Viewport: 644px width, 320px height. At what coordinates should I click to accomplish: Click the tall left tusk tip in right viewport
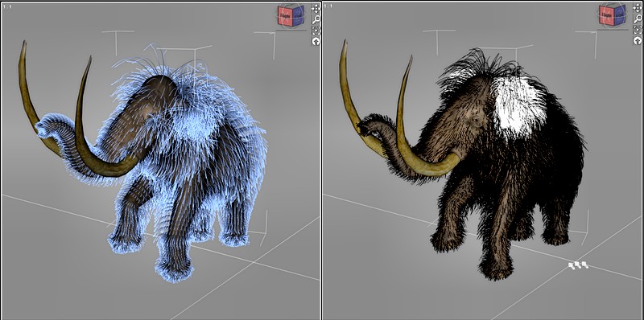pos(345,44)
